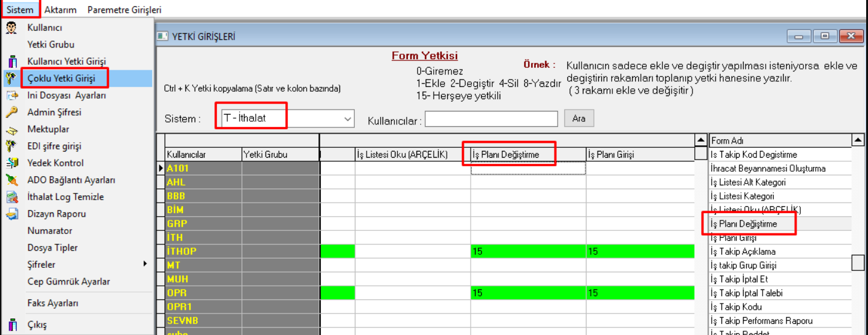The height and width of the screenshot is (335, 868).
Task: Click the Kullanıcılar search input field
Action: (490, 119)
